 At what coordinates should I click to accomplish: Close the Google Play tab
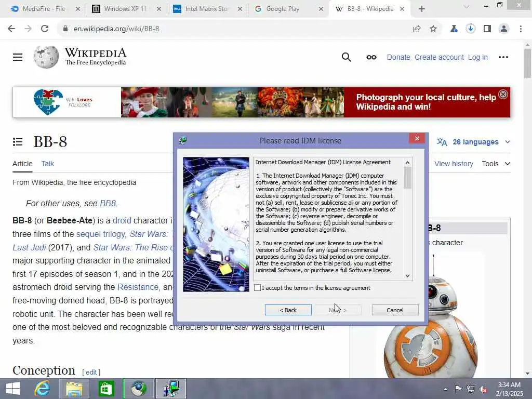(321, 9)
